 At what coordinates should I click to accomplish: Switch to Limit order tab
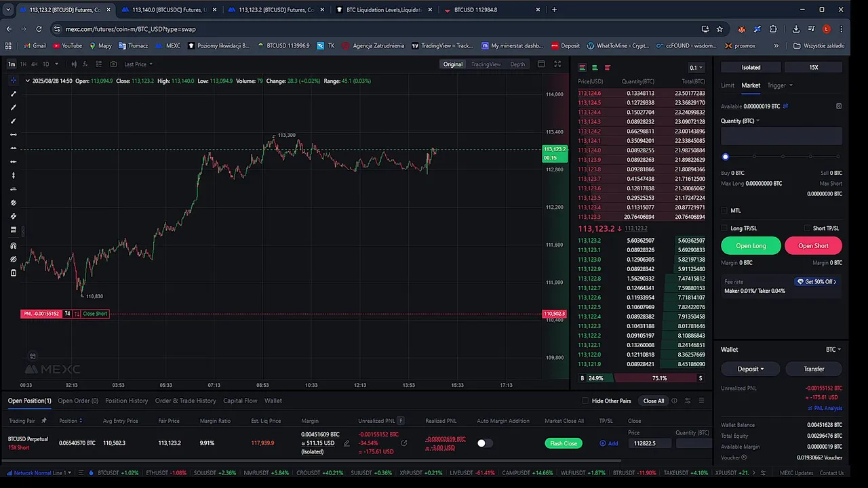728,85
